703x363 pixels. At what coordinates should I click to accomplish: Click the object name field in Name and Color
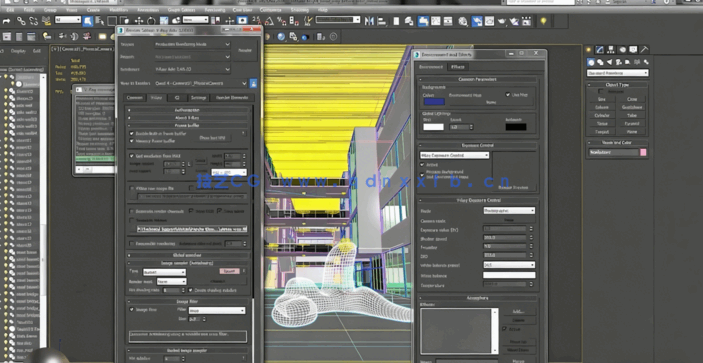613,153
